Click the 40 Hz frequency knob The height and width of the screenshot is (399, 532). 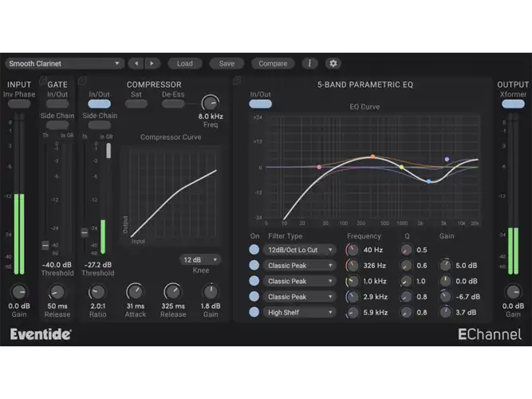click(x=353, y=250)
